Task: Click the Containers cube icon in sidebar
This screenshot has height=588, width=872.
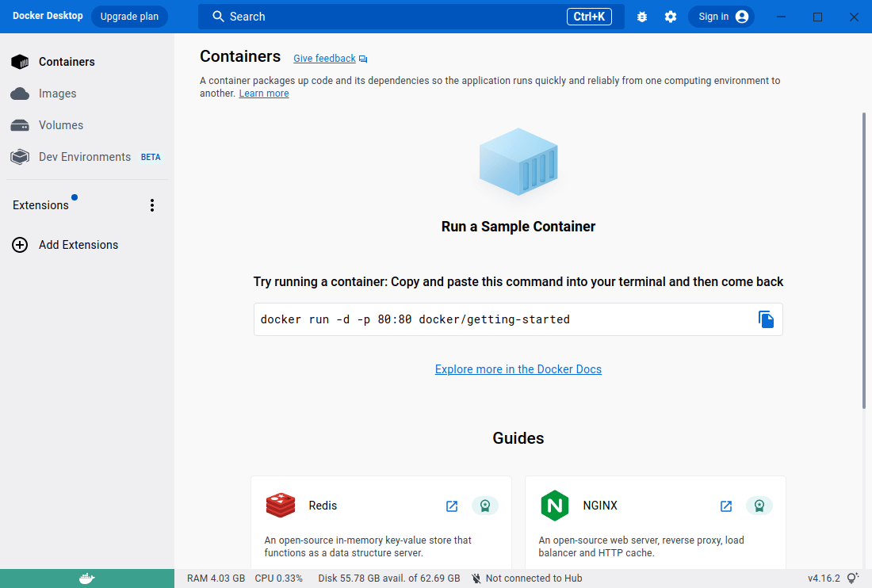Action: (x=20, y=62)
